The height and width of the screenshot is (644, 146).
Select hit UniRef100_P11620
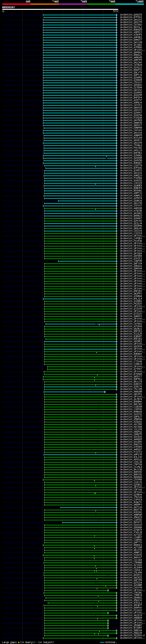click(x=131, y=610)
